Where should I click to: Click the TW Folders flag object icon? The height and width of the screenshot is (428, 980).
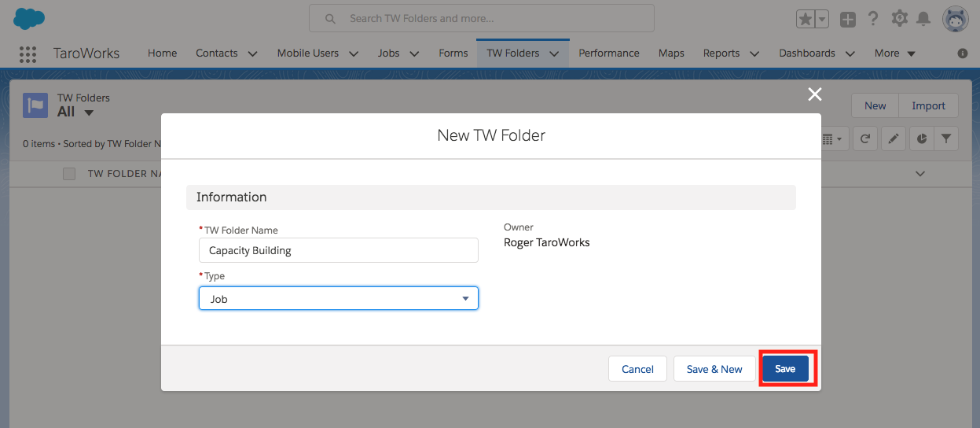35,105
